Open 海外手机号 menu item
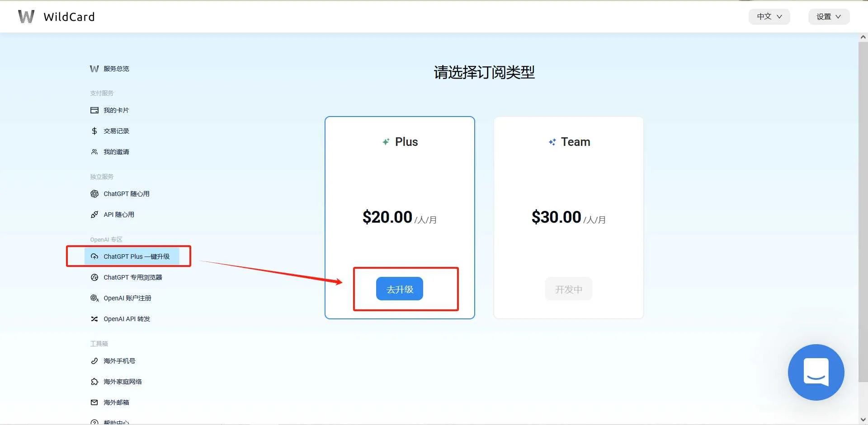 (119, 361)
